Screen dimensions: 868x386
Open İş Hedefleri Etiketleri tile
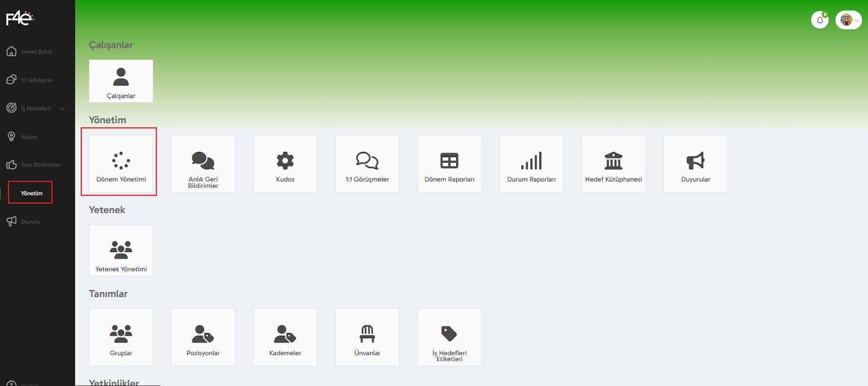449,337
